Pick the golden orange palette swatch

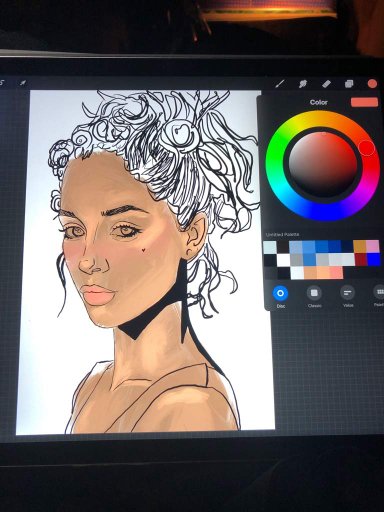pos(360,247)
